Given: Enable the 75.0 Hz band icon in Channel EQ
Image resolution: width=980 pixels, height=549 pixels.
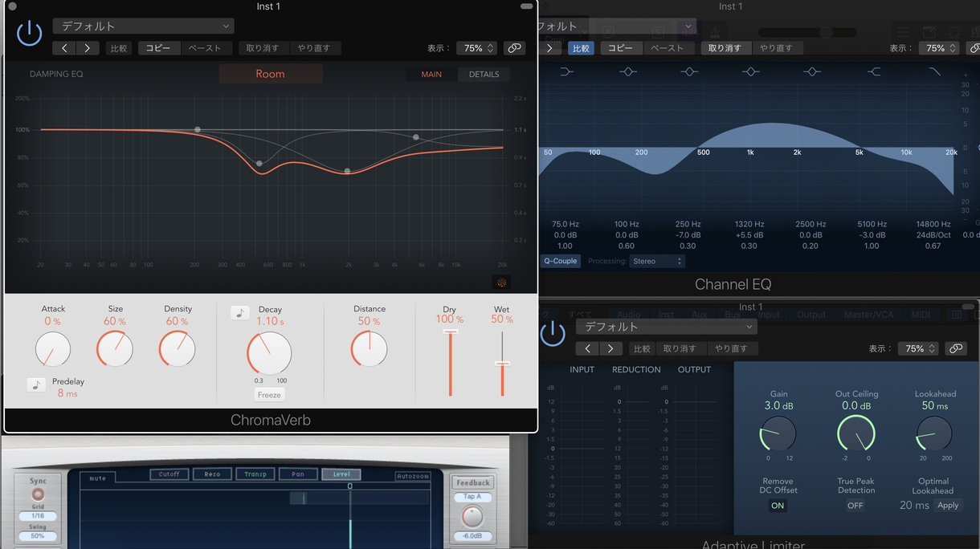Looking at the screenshot, I should click(x=566, y=72).
